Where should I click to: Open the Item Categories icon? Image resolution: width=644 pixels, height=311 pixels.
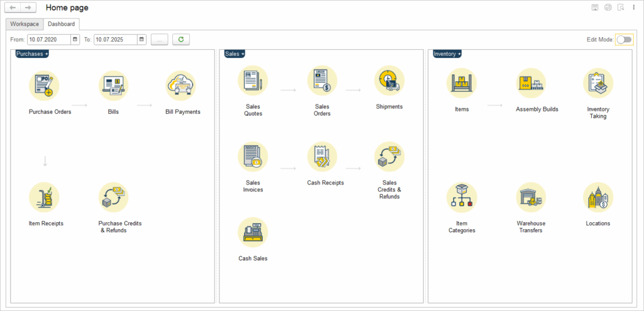point(462,198)
